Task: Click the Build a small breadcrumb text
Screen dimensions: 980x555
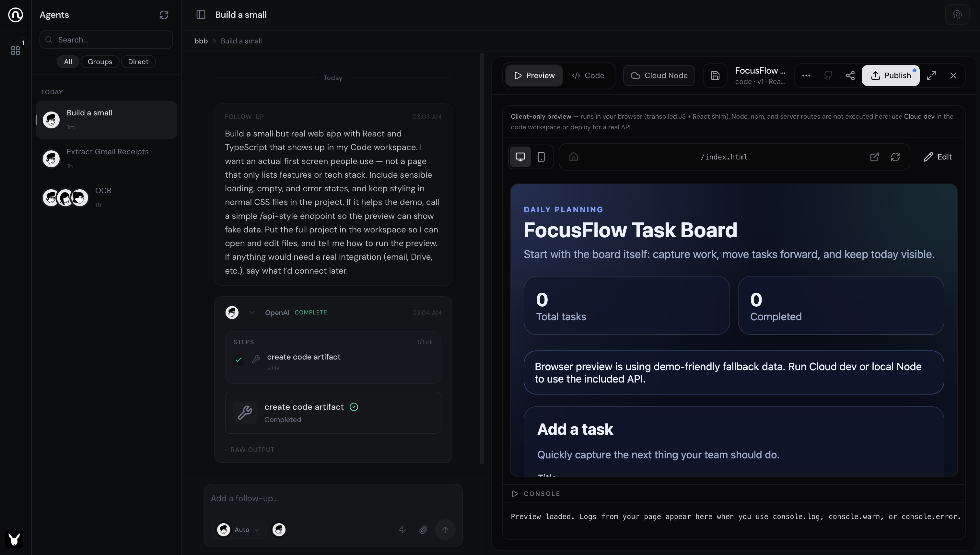Action: coord(241,41)
